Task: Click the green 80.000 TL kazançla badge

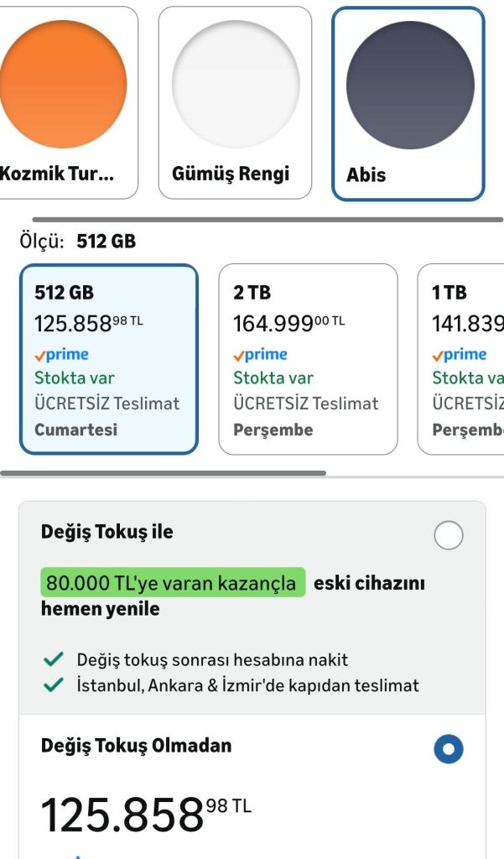Action: (173, 583)
